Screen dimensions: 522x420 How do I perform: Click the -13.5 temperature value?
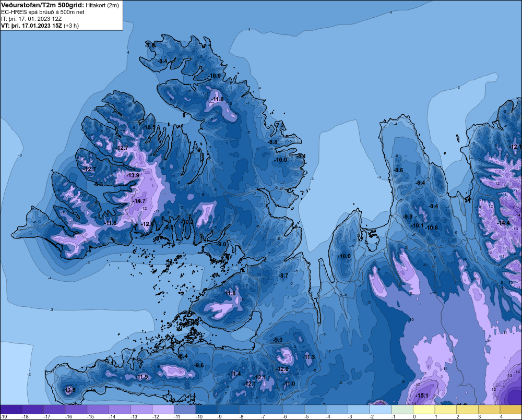coord(69,390)
